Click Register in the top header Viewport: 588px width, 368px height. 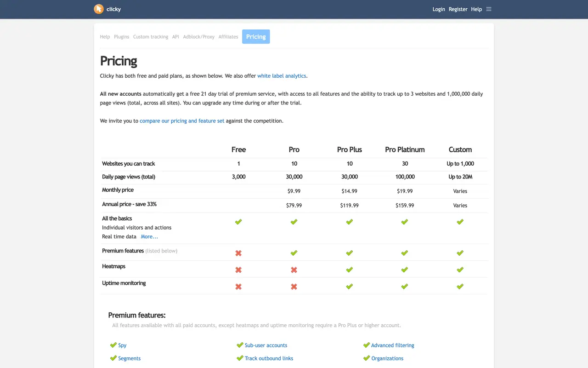pos(458,9)
